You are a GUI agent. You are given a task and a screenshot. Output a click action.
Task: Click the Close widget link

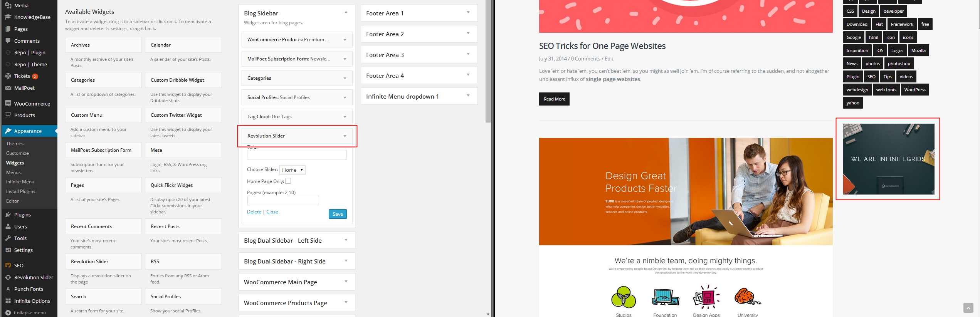point(272,211)
